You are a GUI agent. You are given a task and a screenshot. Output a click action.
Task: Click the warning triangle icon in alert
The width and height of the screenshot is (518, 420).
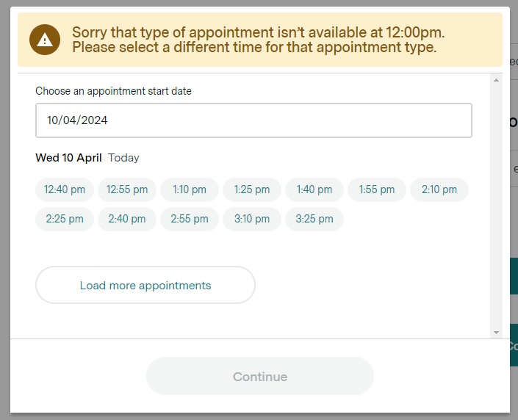(x=45, y=40)
